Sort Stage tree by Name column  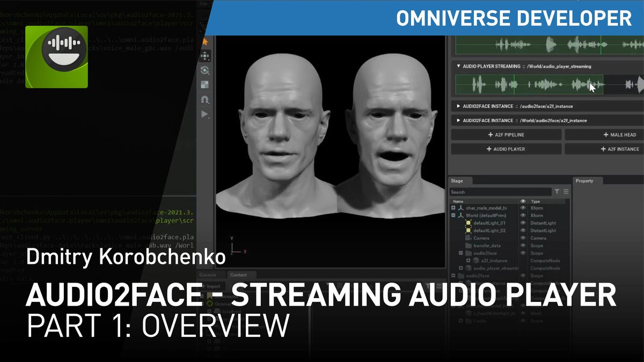pos(458,201)
